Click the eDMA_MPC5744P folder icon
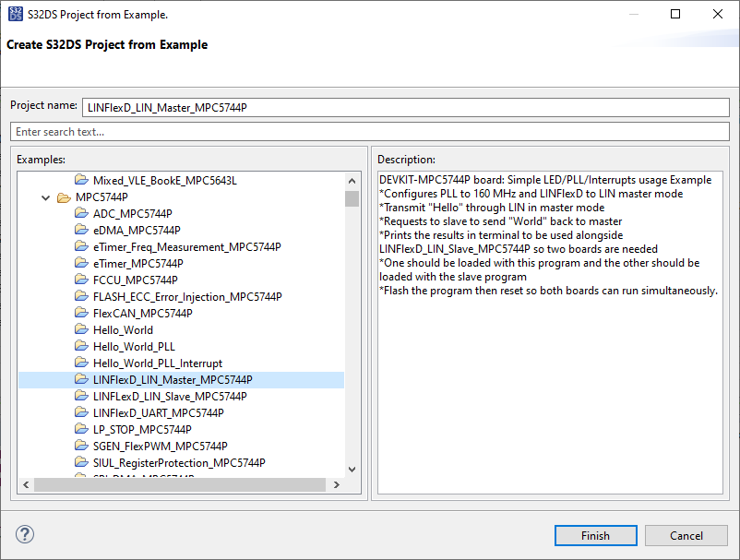This screenshot has width=740, height=560. point(82,230)
